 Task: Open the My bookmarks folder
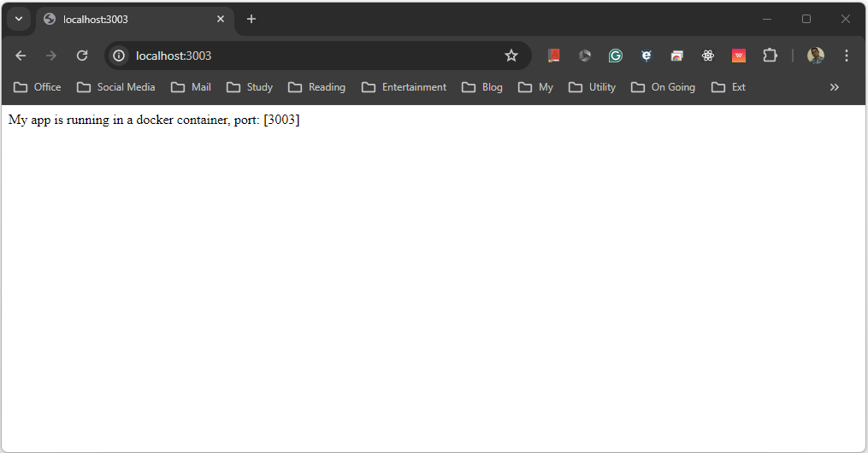click(x=535, y=87)
